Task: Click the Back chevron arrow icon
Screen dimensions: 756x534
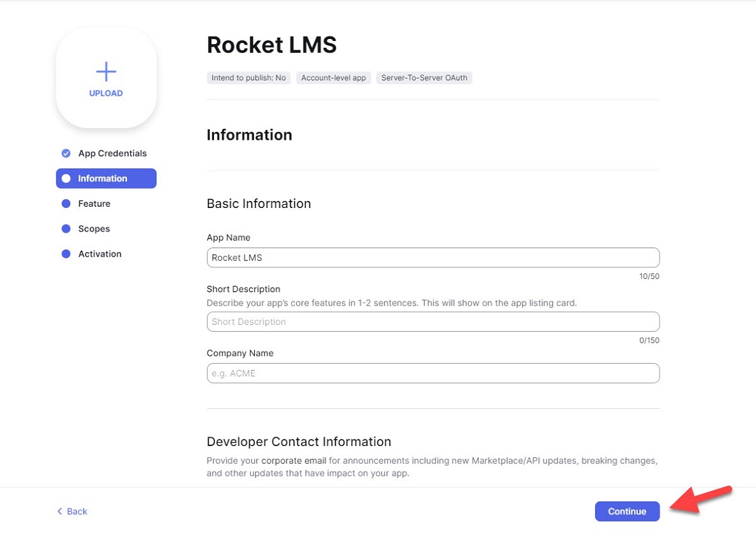Action: pyautogui.click(x=60, y=511)
